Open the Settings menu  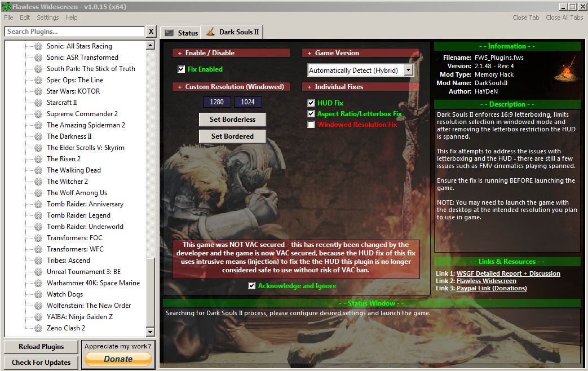pos(47,17)
